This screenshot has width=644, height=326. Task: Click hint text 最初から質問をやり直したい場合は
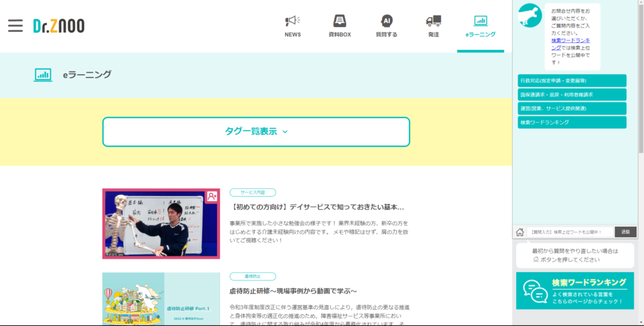575,251
